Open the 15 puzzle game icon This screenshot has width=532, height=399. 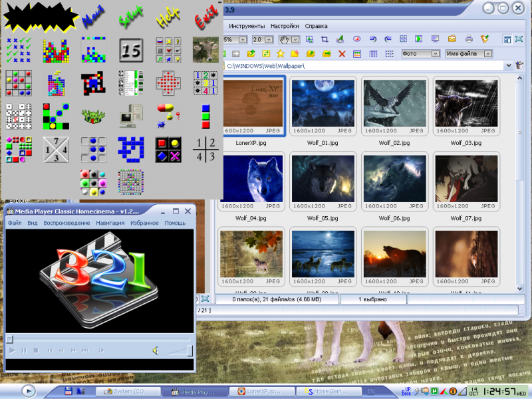click(130, 50)
